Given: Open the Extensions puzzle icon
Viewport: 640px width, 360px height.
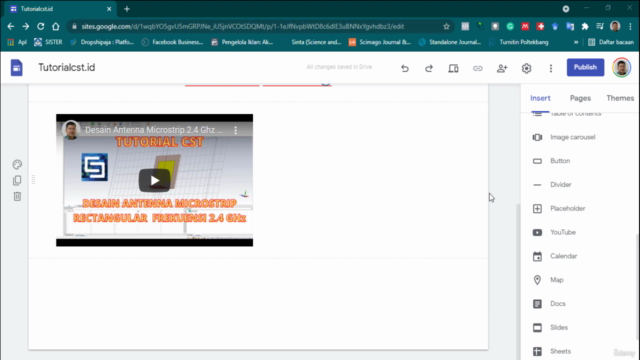Looking at the screenshot, I should pos(585,27).
